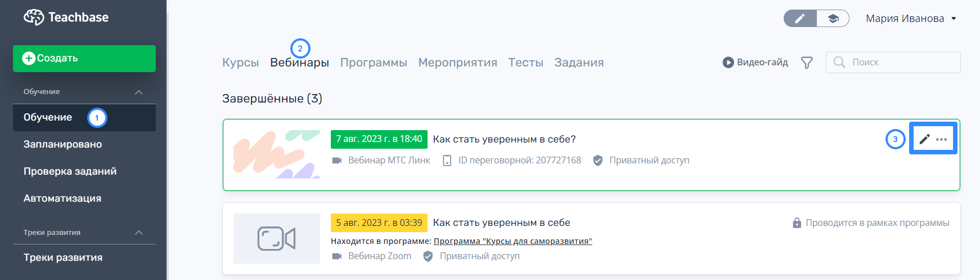Switch to the Курсы tab

click(240, 63)
